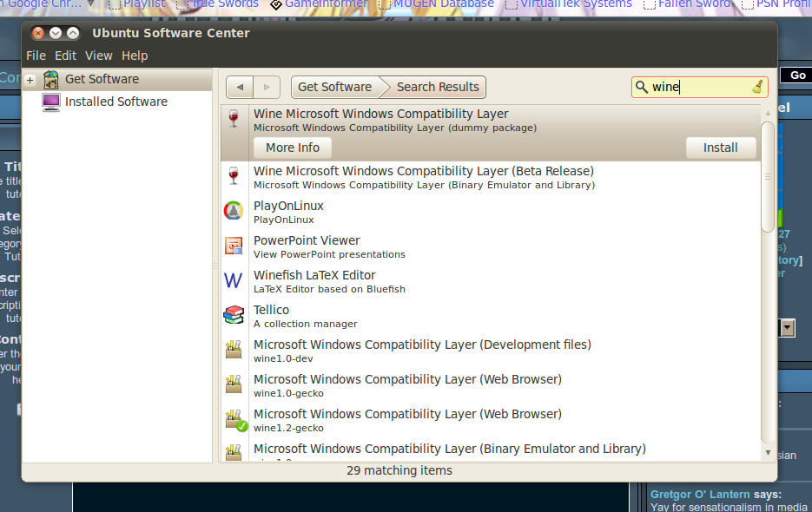Clear the search field with broom icon
Image resolution: width=812 pixels, height=512 pixels.
(757, 87)
